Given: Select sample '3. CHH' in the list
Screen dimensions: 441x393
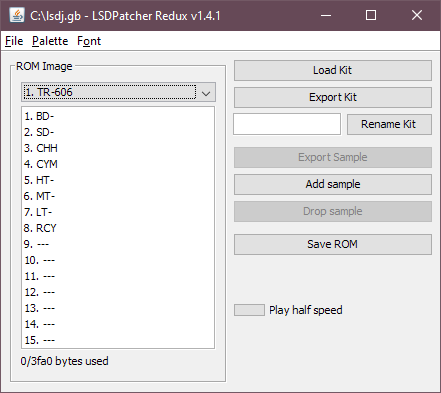Looking at the screenshot, I should pos(118,148).
